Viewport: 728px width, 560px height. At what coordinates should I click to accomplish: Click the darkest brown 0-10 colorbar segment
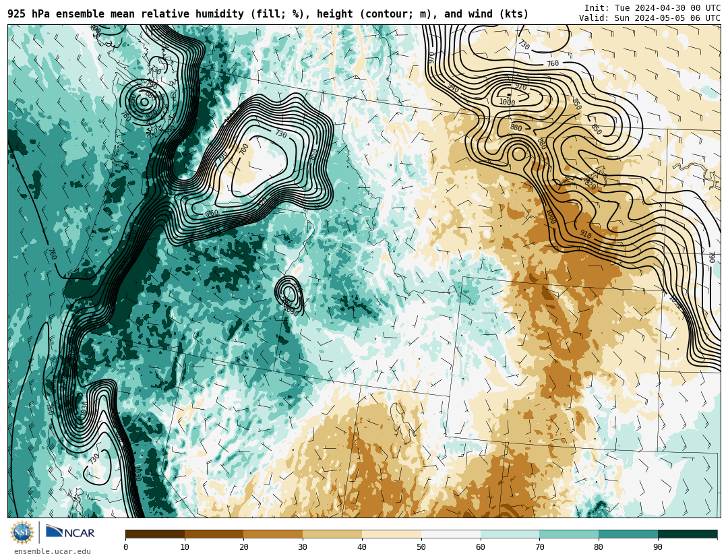(155, 534)
